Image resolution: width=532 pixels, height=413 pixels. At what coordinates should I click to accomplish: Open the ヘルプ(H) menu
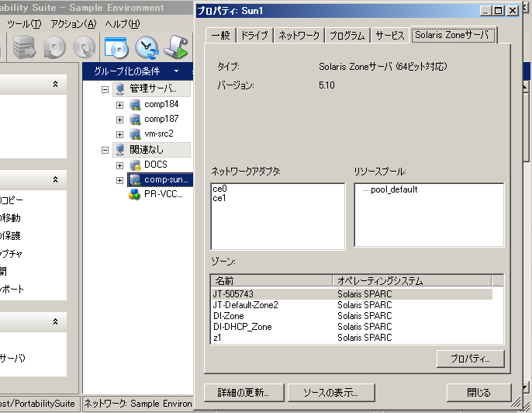coord(123,24)
